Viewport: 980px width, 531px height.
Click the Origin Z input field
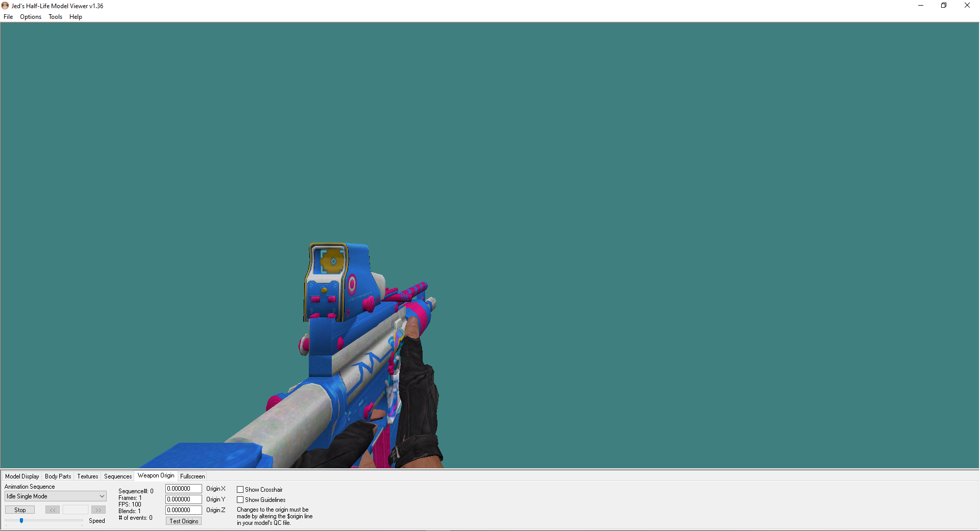pyautogui.click(x=184, y=510)
